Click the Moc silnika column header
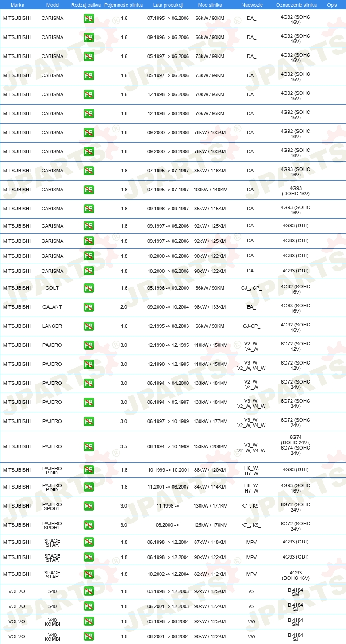346x644 pixels. tap(210, 5)
